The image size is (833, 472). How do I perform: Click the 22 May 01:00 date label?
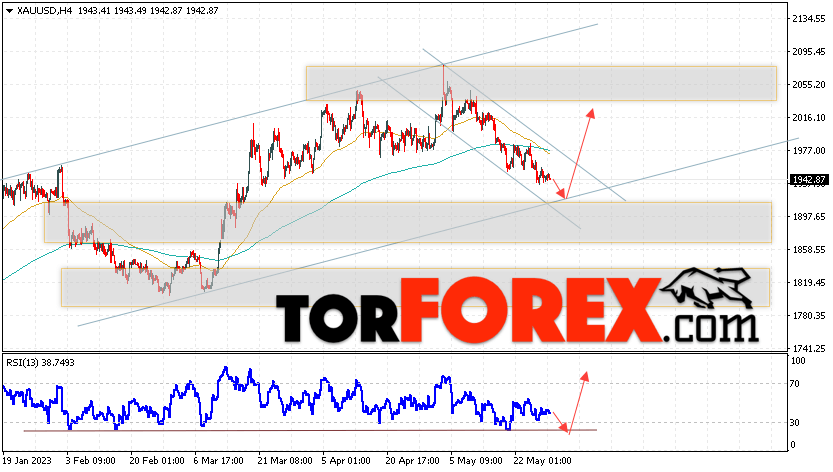pos(542,460)
